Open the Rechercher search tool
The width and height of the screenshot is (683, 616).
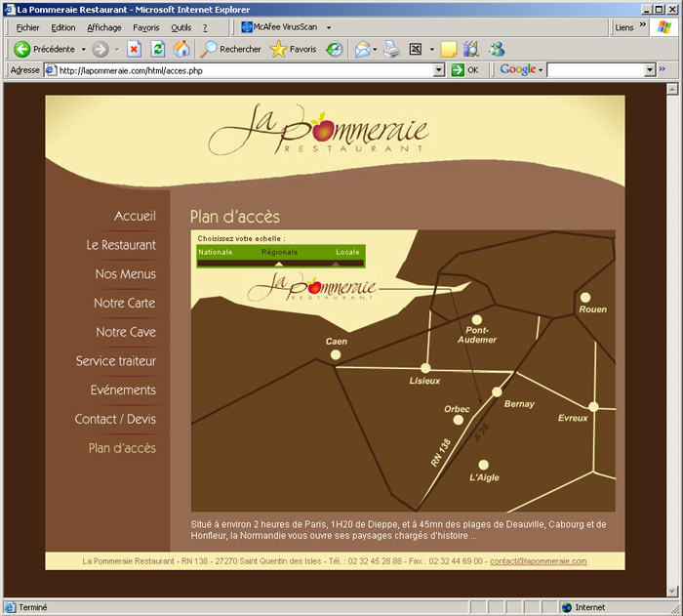(x=230, y=49)
